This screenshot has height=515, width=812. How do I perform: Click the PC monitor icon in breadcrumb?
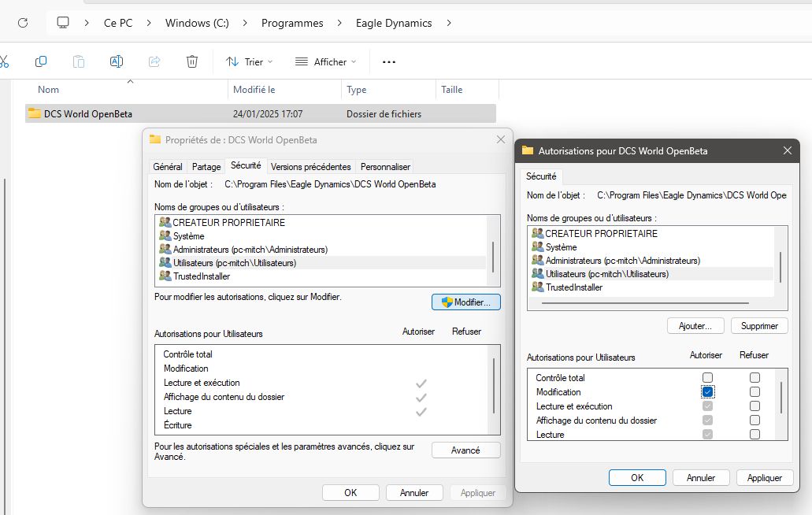click(64, 23)
